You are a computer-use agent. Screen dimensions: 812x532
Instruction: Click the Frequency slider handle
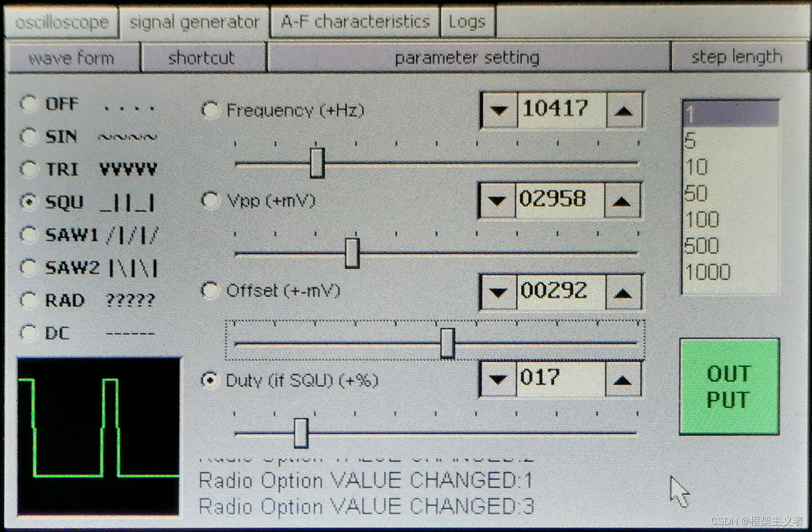(317, 163)
